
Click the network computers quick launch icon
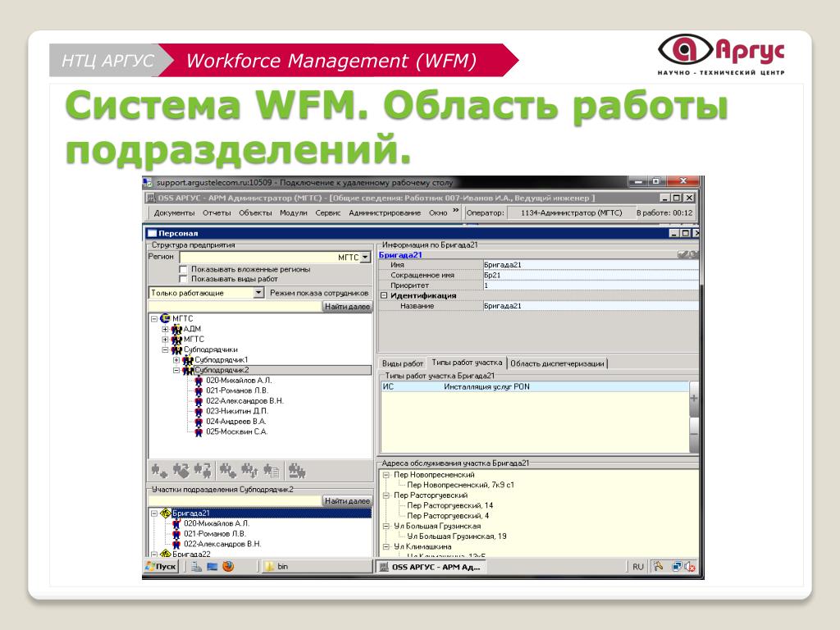pyautogui.click(x=197, y=566)
